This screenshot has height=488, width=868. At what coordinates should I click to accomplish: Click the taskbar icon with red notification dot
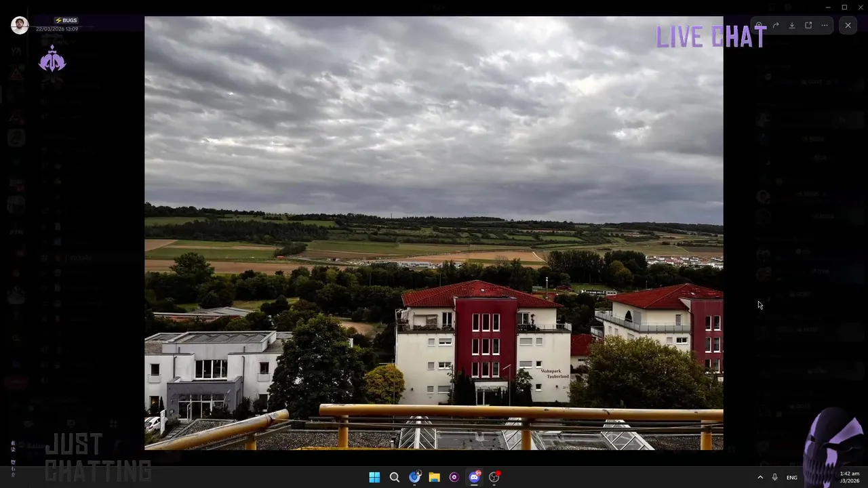tap(494, 477)
